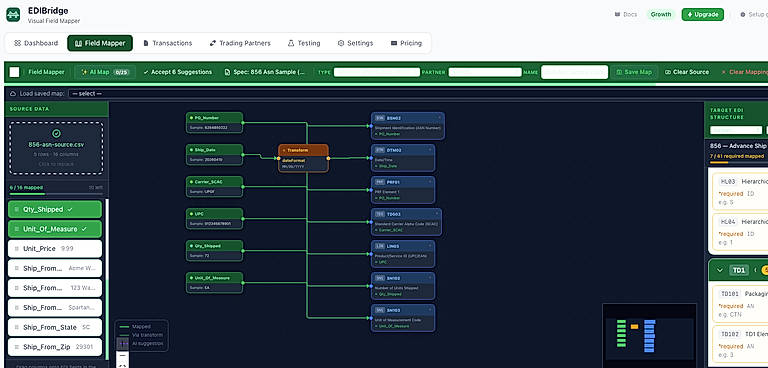
Task: Select the Unit_Price source column
Action: coord(55,248)
